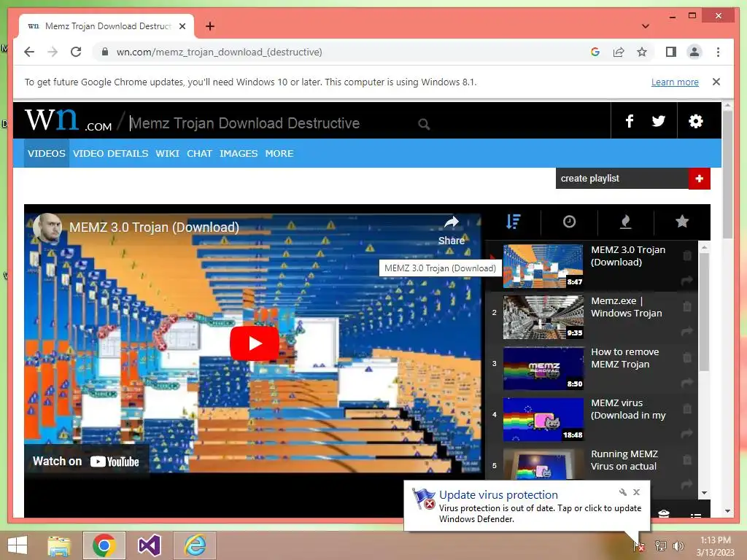Click the video title MEMZ 3.0 Trojan (Download)
The width and height of the screenshot is (747, 560).
(154, 227)
